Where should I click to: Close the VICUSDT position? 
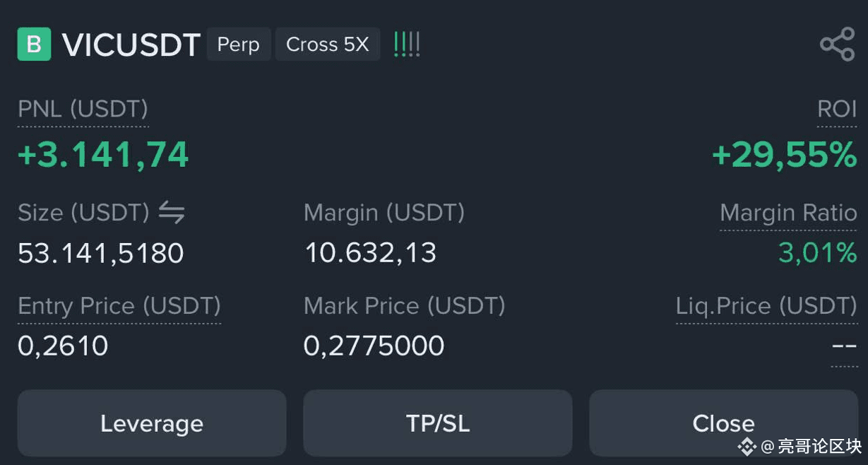(x=724, y=423)
